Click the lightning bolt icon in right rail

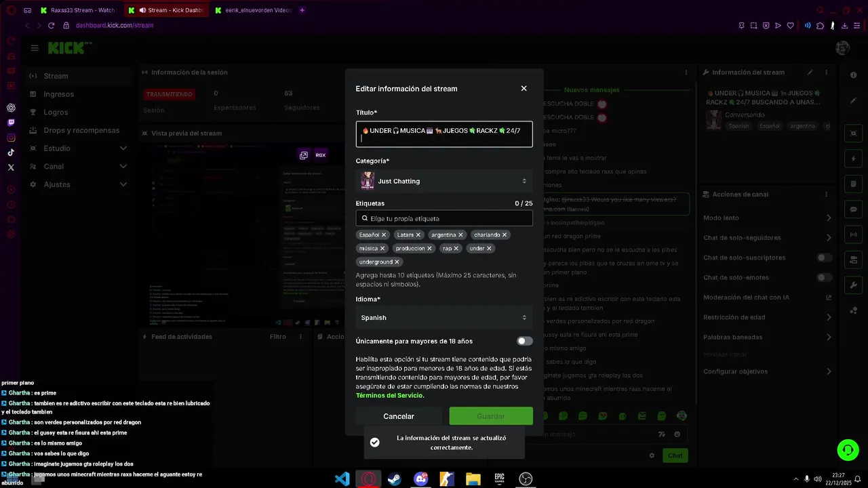853,159
